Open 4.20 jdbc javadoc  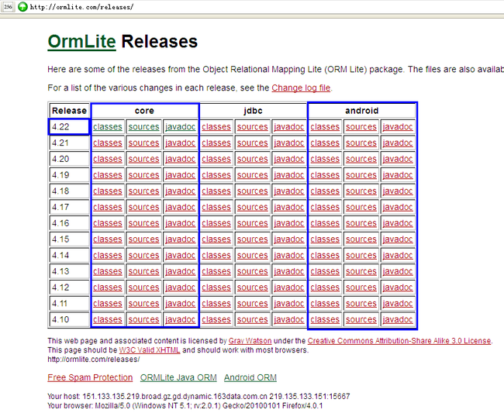289,159
